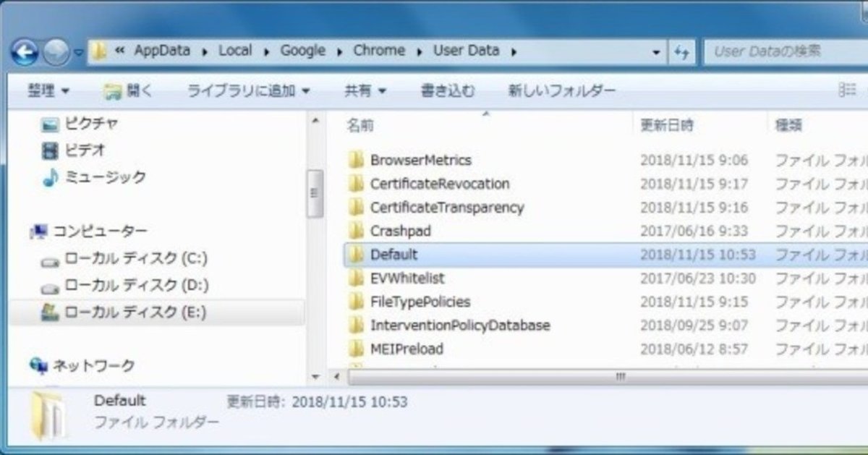Select the EVWhitelist folder name
The height and width of the screenshot is (455, 868).
point(407,278)
